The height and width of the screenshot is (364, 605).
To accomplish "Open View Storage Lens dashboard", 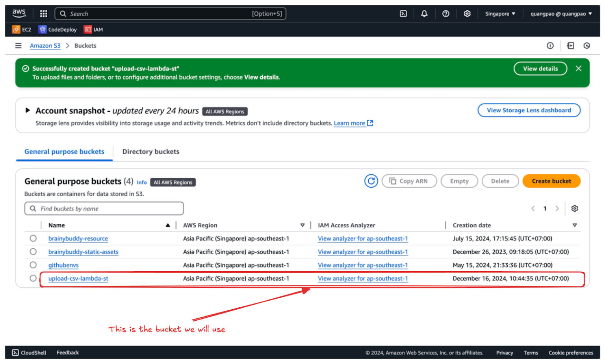I will 529,110.
